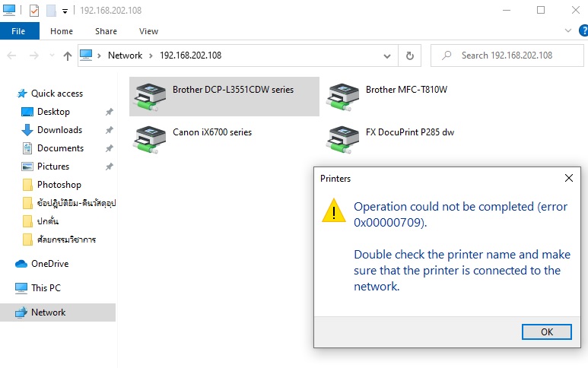Expand the address bar history dropdown
This screenshot has height=368, width=588.
point(387,56)
